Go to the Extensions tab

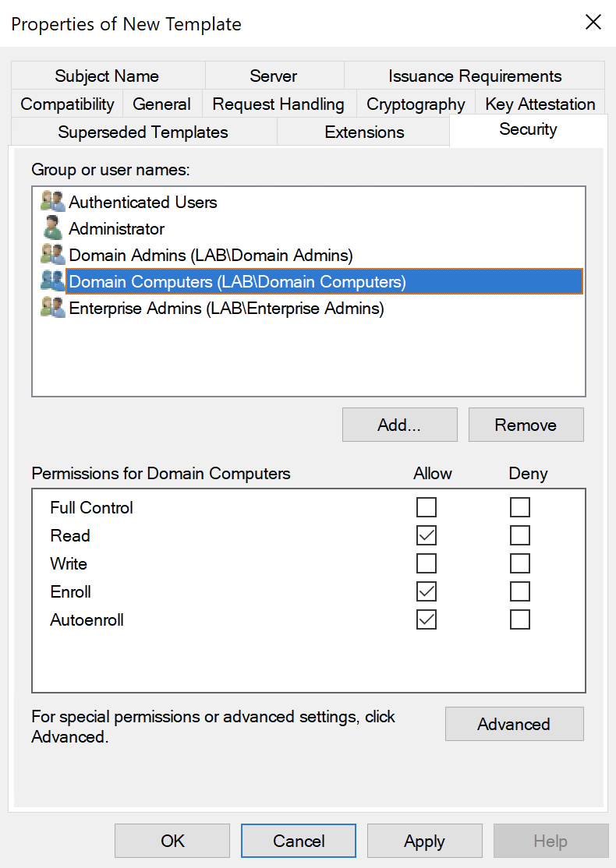click(x=364, y=132)
